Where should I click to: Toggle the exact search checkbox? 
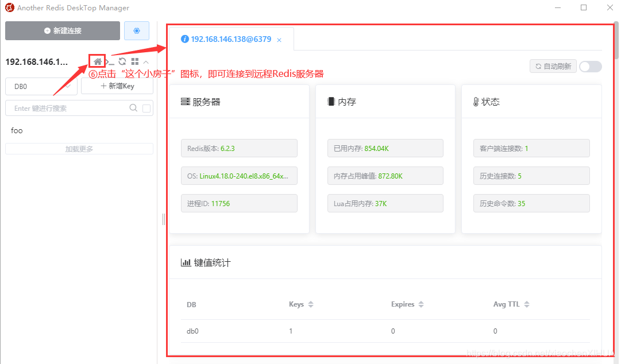tap(146, 109)
